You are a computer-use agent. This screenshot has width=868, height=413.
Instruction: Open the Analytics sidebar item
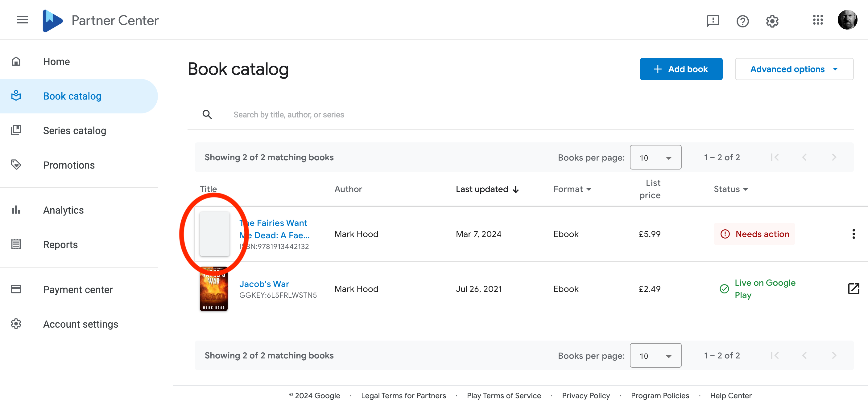pos(63,211)
